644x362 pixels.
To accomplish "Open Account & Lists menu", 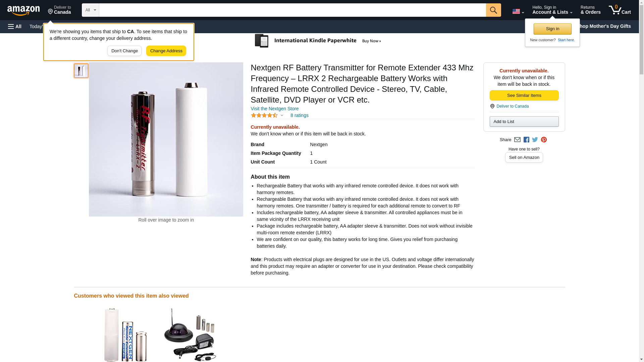I will pyautogui.click(x=552, y=10).
